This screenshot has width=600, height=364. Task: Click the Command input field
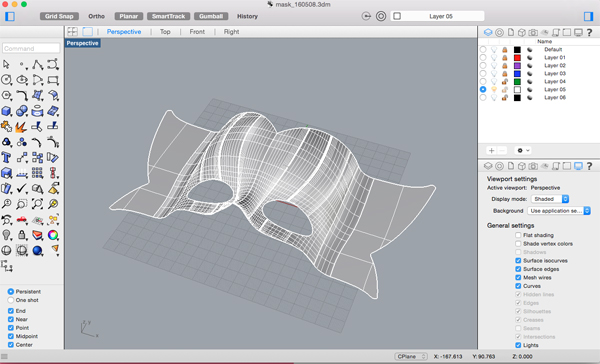(x=31, y=48)
